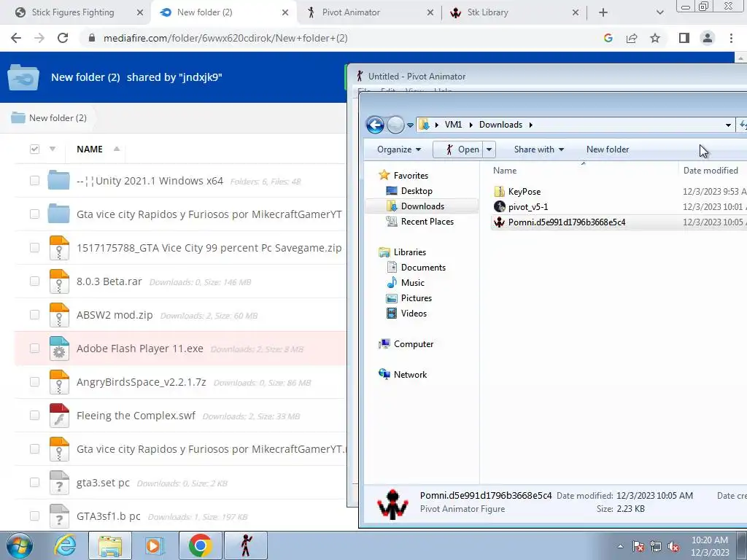747x560 pixels.
Task: Check GTA Vice City Savegame.zip checkbox
Action: (x=34, y=248)
